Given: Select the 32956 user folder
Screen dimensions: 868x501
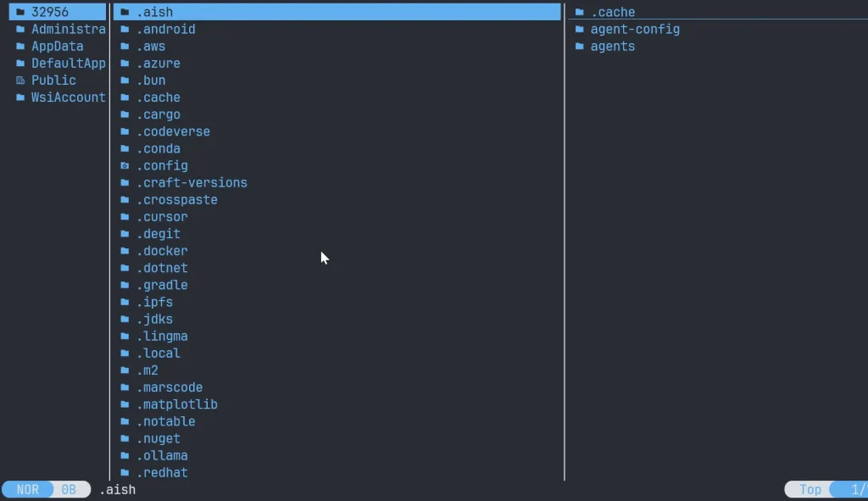Looking at the screenshot, I should point(50,12).
